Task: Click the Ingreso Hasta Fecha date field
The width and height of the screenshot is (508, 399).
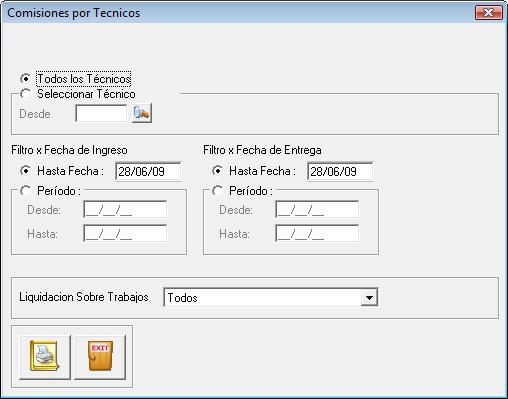Action: coord(148,171)
